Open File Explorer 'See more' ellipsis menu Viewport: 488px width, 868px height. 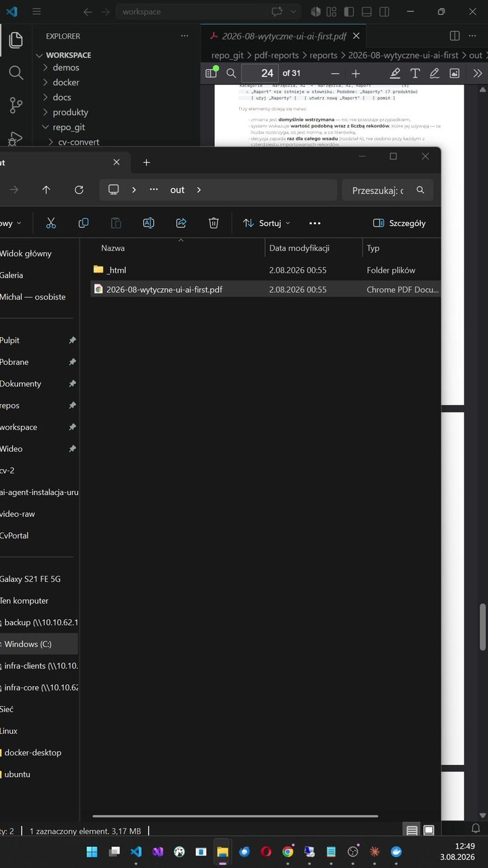pos(314,223)
